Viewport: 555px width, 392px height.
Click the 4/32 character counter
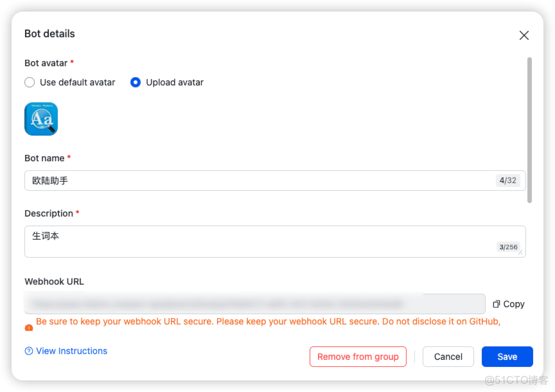[507, 181]
